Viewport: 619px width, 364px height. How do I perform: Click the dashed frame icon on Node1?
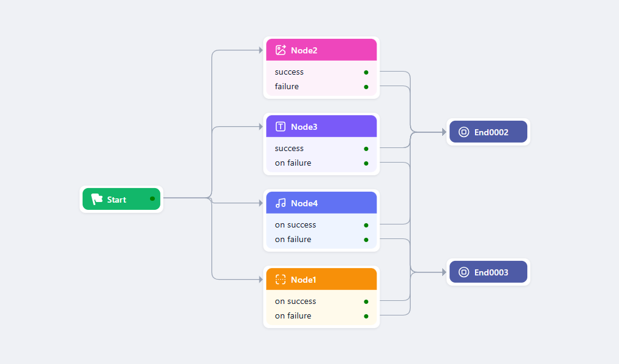tap(281, 280)
